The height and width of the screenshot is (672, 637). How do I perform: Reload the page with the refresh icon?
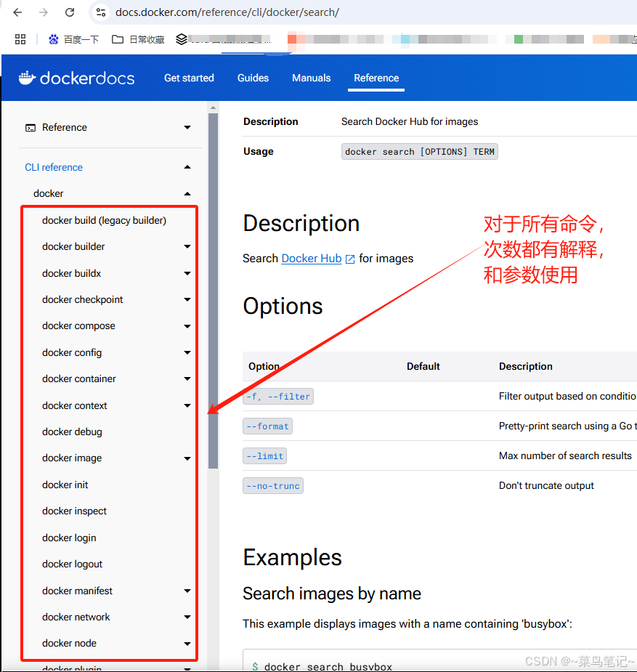[x=70, y=12]
